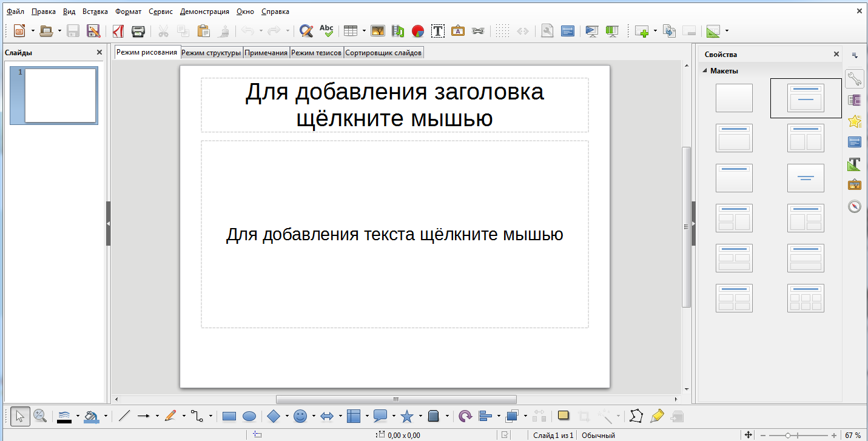
Task: Insert an image from file
Action: [378, 31]
